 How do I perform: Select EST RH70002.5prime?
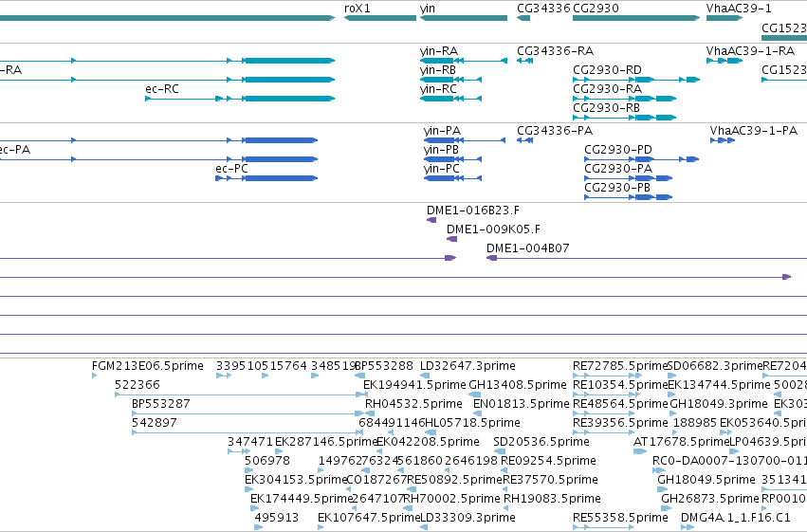(408, 509)
